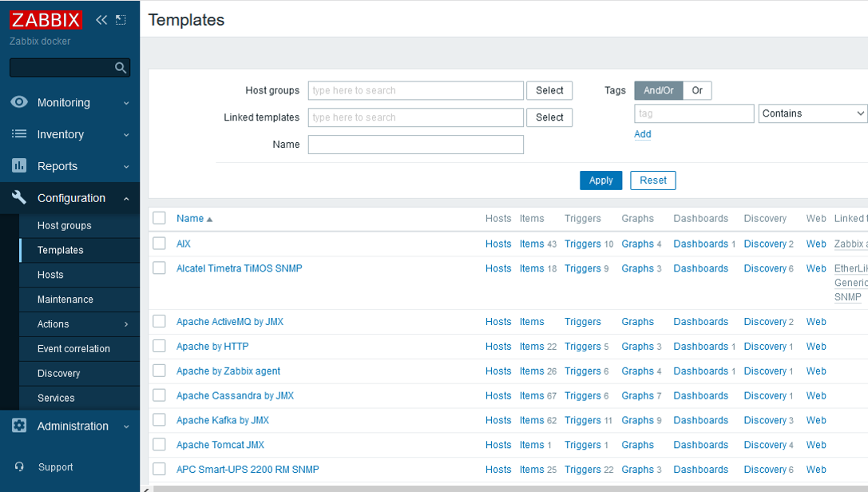Image resolution: width=868 pixels, height=492 pixels.
Task: Click the horizontal scrollbar at bottom
Action: [x=509, y=489]
